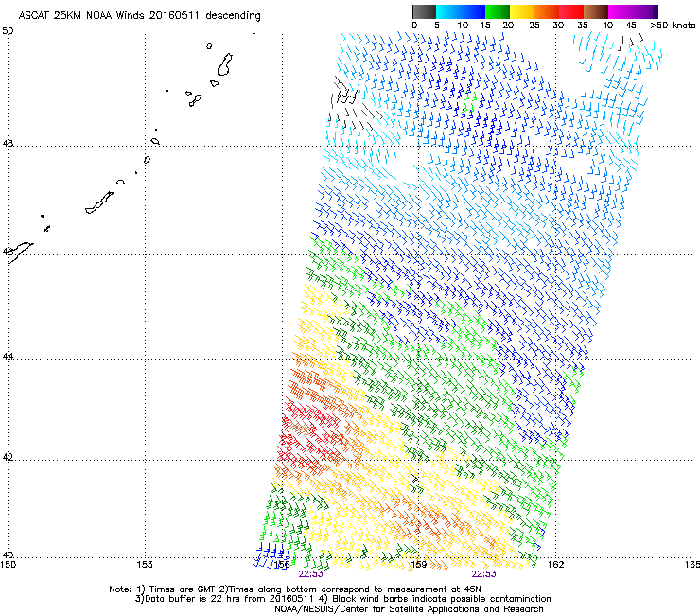
Task: Click the left purple '22:53' time label
Action: [x=310, y=574]
